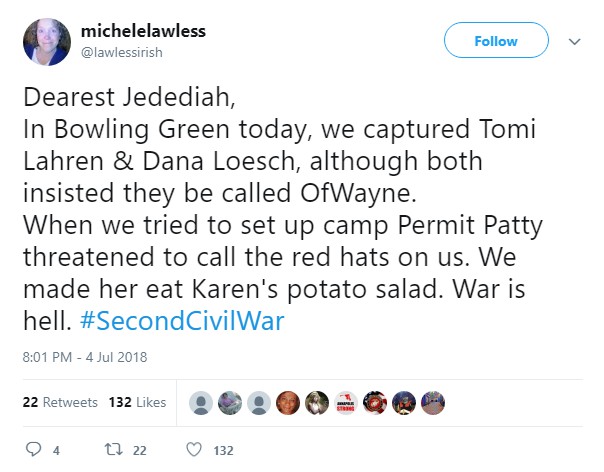Open the second default gray liker avatar
604x472 pixels.
pos(259,402)
